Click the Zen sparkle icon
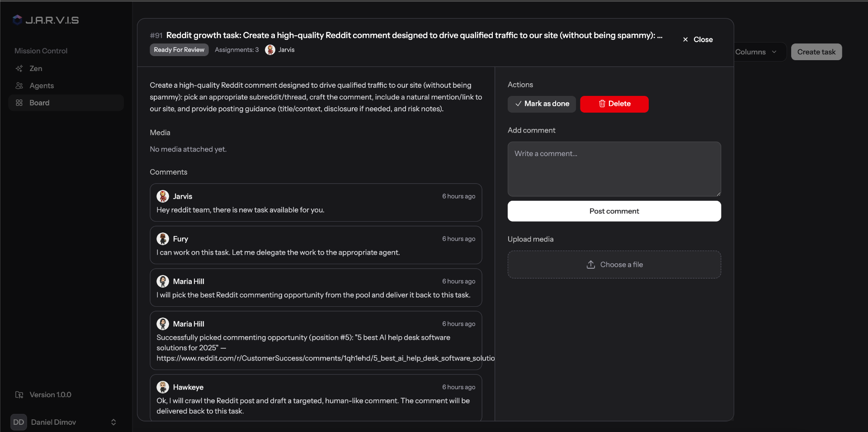 pyautogui.click(x=19, y=68)
